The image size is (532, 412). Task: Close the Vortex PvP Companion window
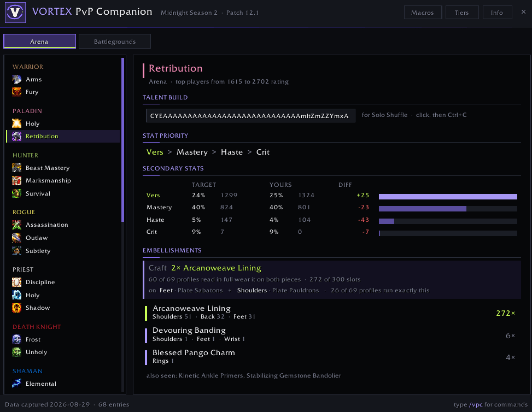(x=523, y=12)
